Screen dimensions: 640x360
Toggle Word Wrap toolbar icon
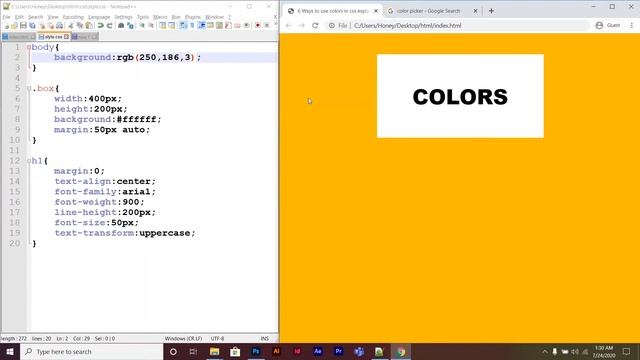pyautogui.click(x=183, y=26)
